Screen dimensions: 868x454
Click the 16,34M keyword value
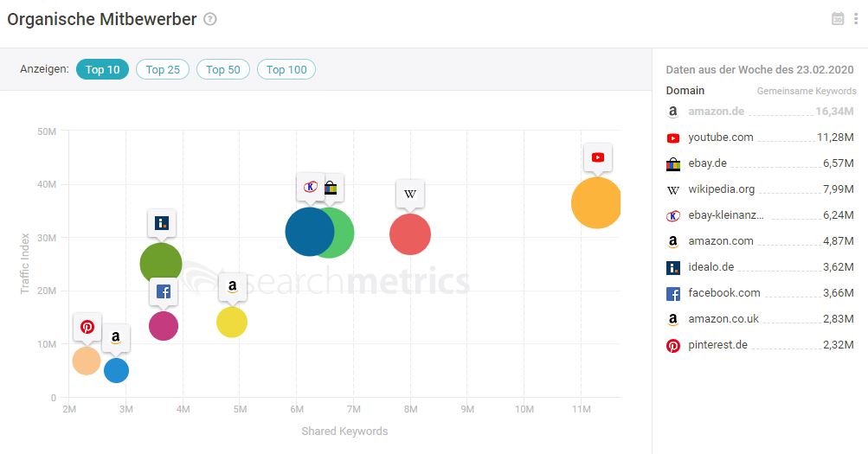[x=834, y=112]
